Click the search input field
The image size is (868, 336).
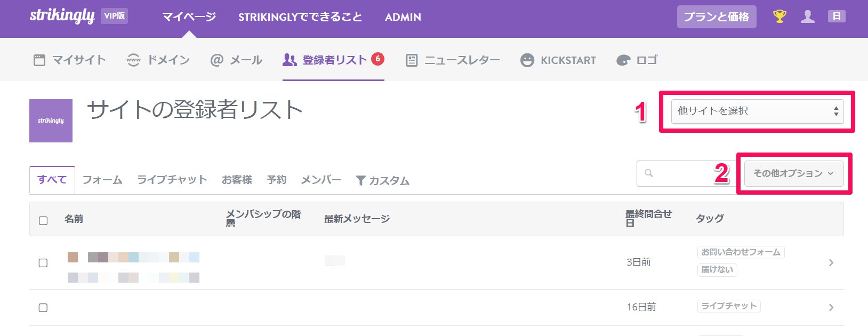tap(688, 173)
